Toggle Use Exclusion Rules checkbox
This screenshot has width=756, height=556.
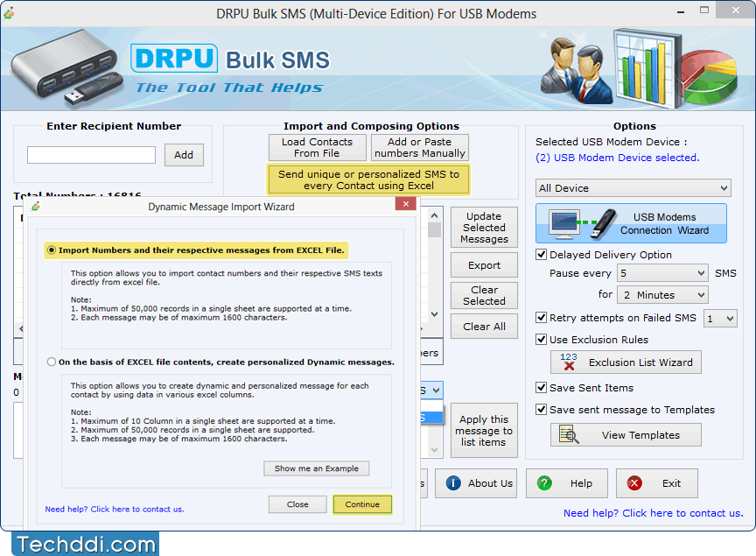(x=541, y=340)
